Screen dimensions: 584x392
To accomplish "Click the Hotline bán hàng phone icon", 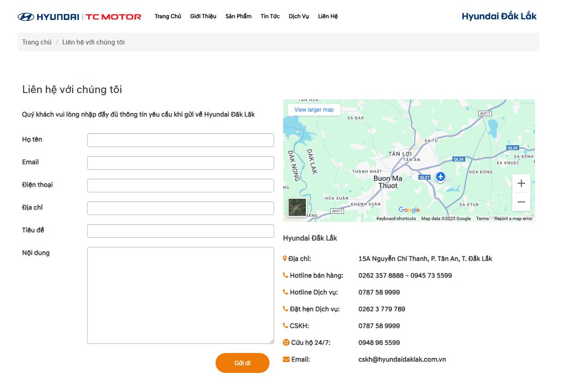I will (x=285, y=275).
